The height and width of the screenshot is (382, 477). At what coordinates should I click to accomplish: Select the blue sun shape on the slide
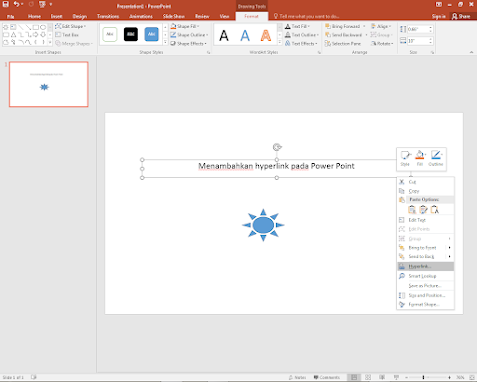tap(263, 225)
